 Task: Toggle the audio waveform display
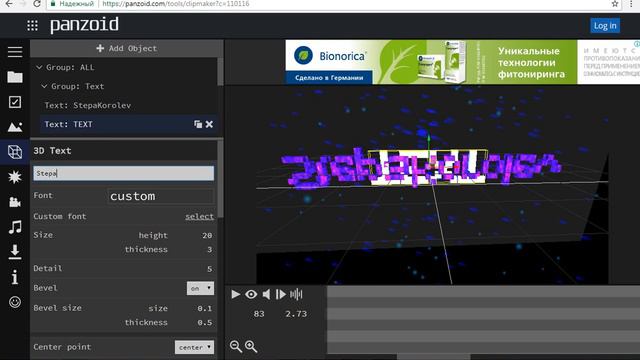[296, 294]
